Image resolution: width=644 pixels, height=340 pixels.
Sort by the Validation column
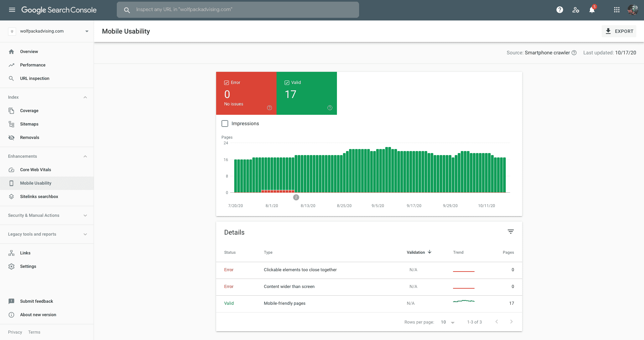[x=419, y=252]
